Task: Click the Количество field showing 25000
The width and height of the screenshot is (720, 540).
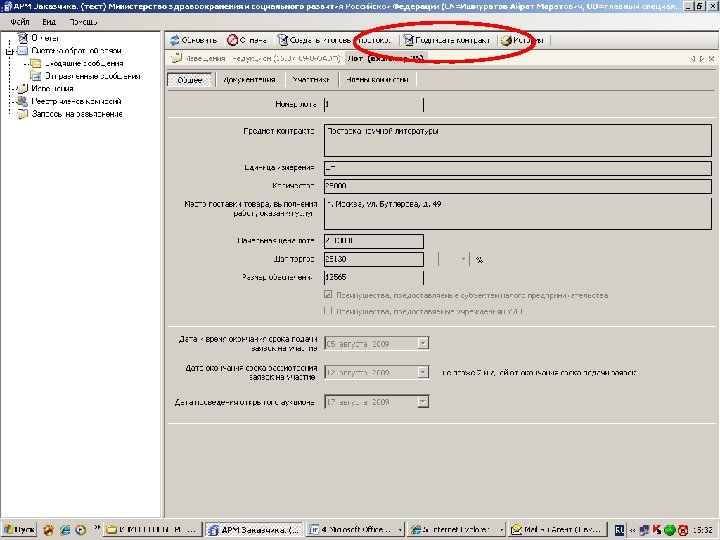Action: [x=518, y=186]
